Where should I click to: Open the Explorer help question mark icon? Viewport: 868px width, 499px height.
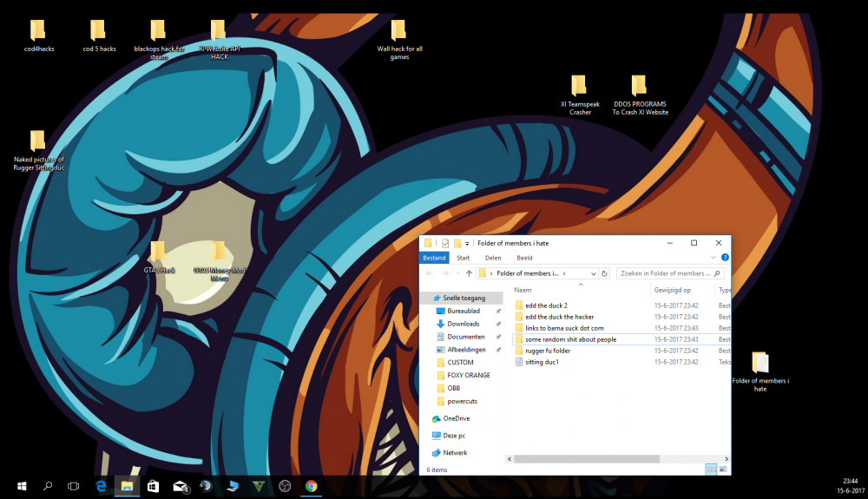click(x=726, y=258)
